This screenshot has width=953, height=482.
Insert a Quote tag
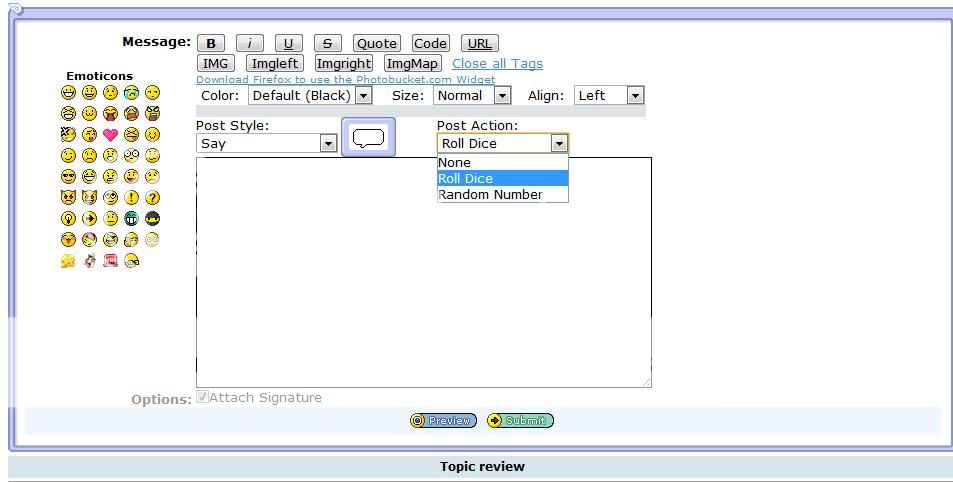(377, 43)
